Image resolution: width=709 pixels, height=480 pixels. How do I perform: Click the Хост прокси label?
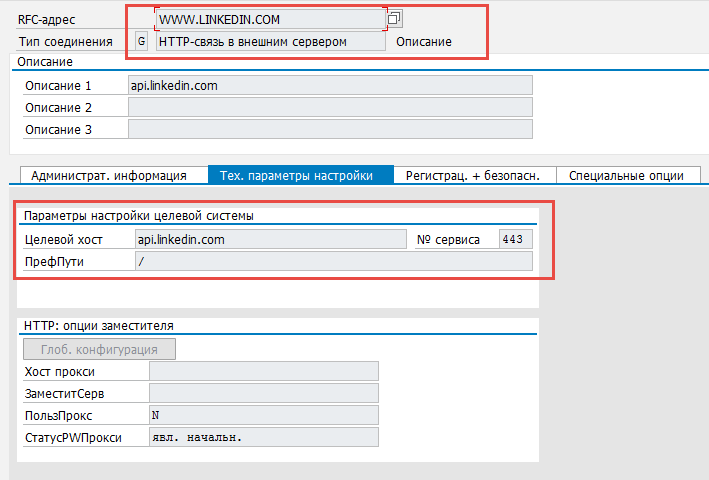coord(60,372)
